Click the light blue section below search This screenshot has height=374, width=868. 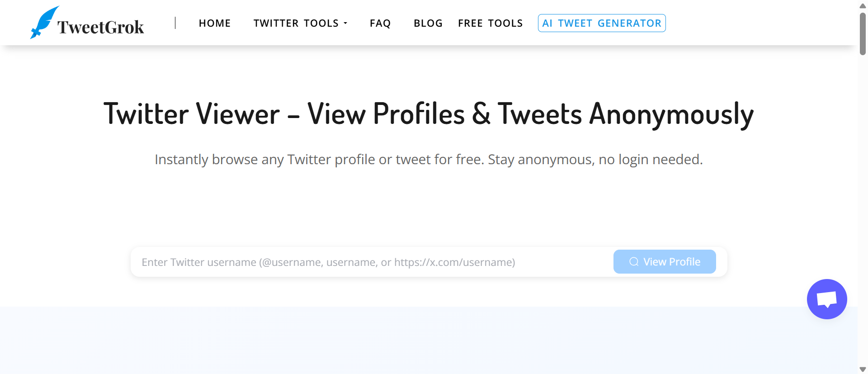pyautogui.click(x=429, y=340)
